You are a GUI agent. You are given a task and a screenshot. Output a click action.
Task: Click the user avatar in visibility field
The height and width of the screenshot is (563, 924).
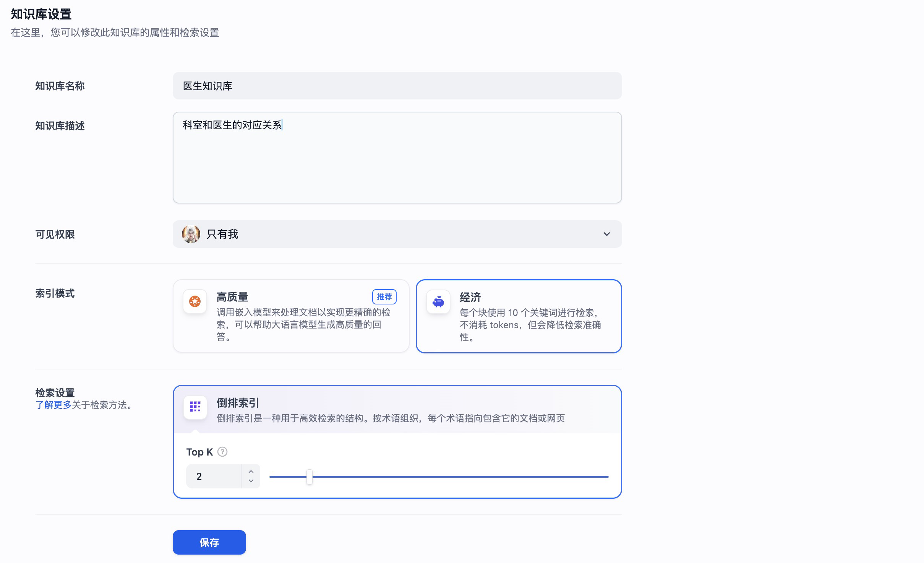click(191, 234)
